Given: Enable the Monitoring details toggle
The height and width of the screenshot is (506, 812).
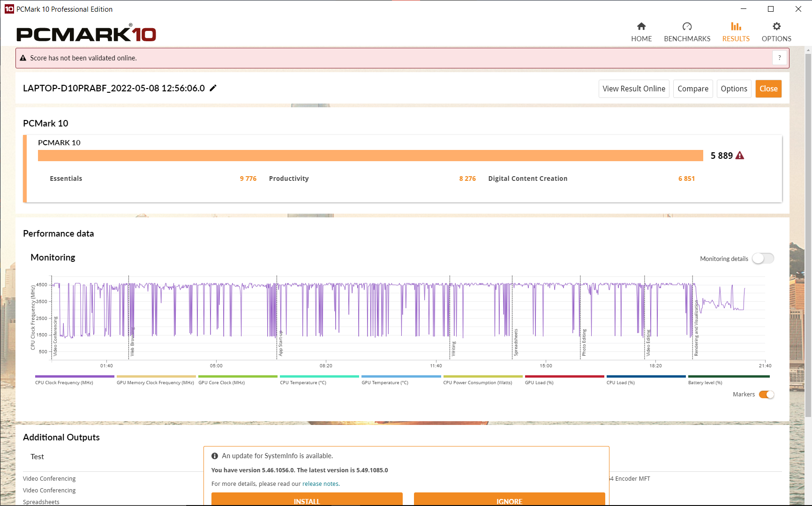Looking at the screenshot, I should pos(763,259).
